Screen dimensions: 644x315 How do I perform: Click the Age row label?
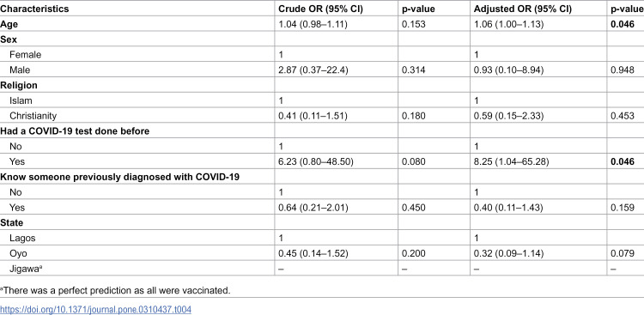(x=9, y=25)
